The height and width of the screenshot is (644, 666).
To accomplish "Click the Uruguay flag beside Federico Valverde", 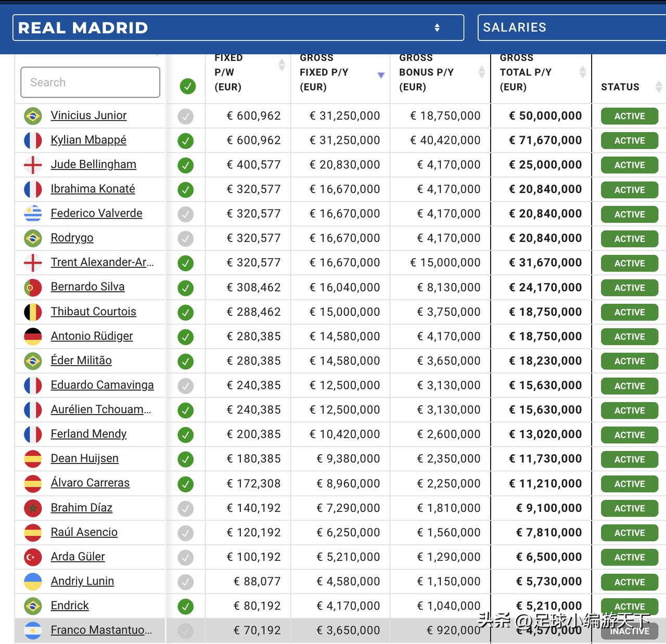I will point(33,214).
